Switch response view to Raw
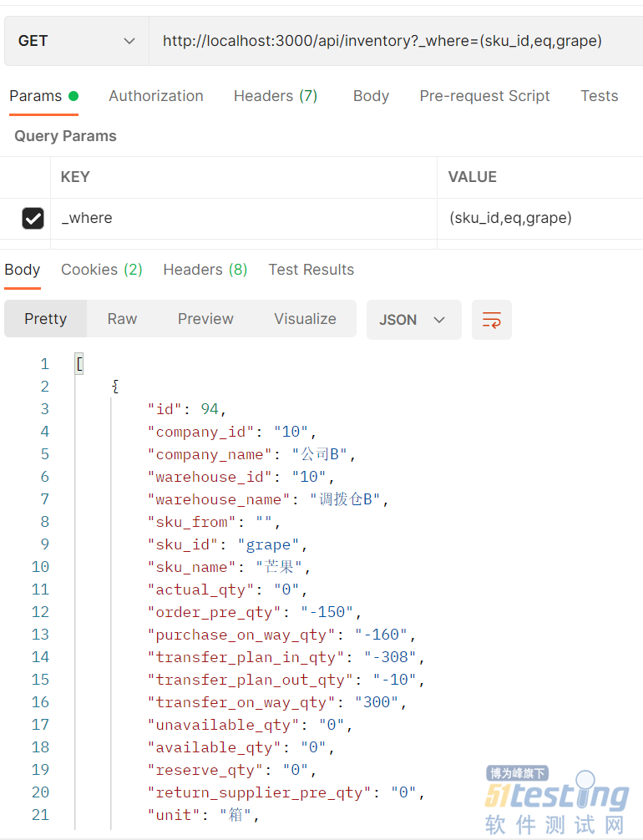643x840 pixels. point(122,319)
